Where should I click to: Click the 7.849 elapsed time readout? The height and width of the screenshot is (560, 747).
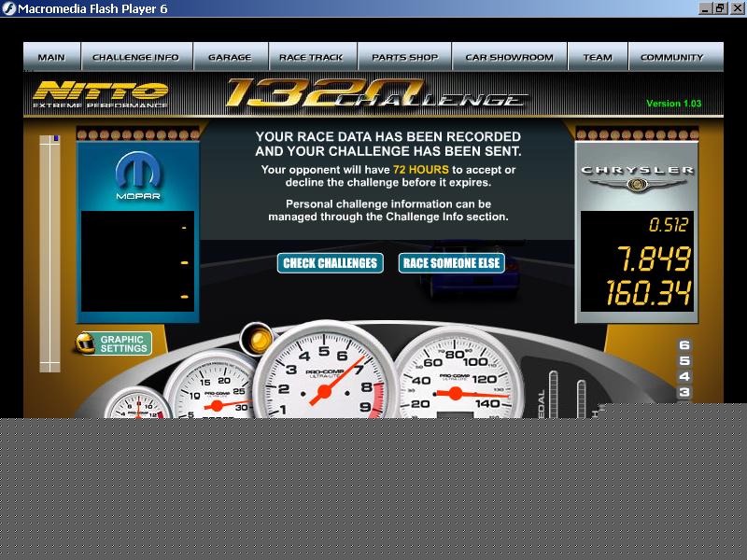point(654,259)
